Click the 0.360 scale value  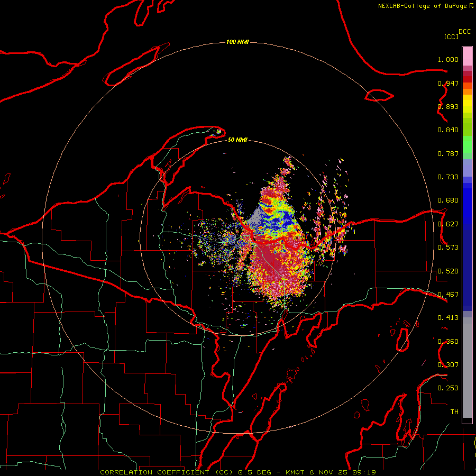pos(448,342)
